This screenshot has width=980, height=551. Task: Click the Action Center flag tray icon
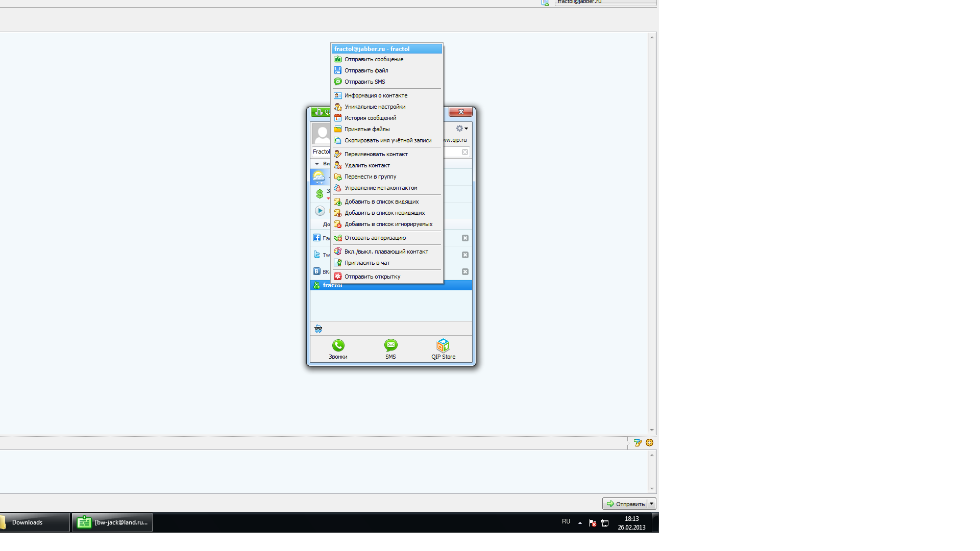coord(593,523)
